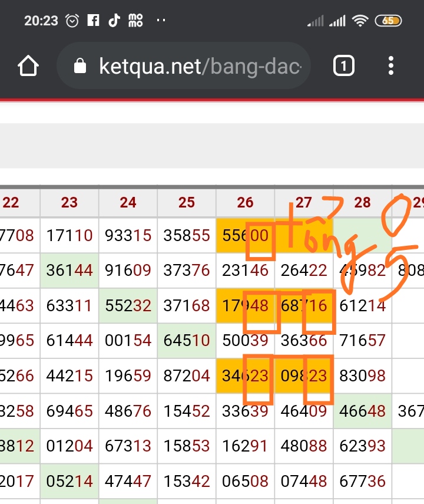Tap the battery level indicator
The image size is (424, 504).
tap(389, 21)
